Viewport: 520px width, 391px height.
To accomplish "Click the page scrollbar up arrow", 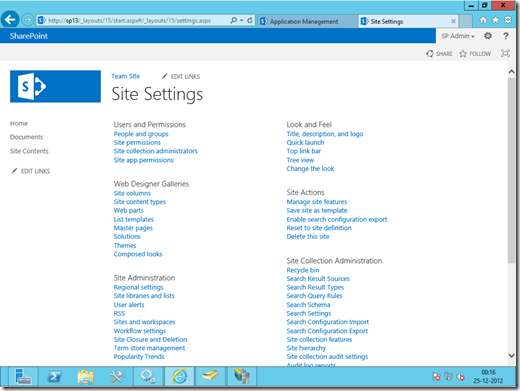I will [x=512, y=72].
